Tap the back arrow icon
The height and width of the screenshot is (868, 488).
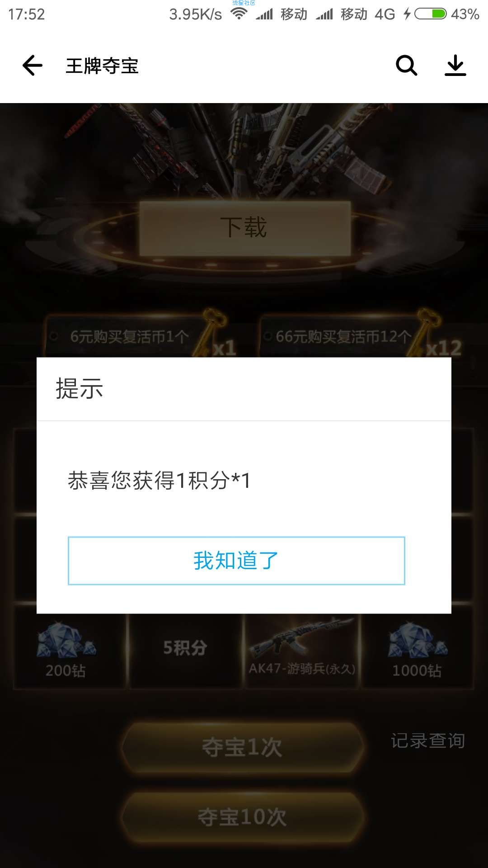[x=33, y=66]
